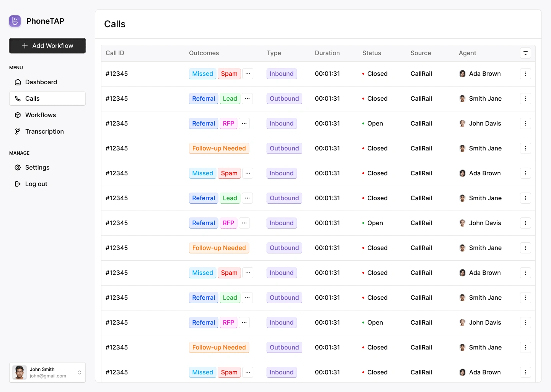Show more outcomes beside first Lead tag
The image size is (551, 392).
[248, 99]
